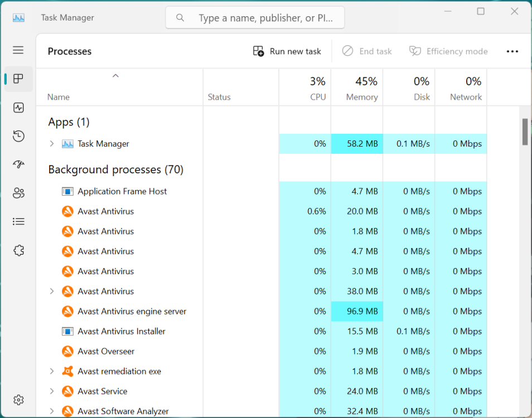Screen dimensions: 532x418
Task: Click the Run new task button
Action: coord(287,51)
